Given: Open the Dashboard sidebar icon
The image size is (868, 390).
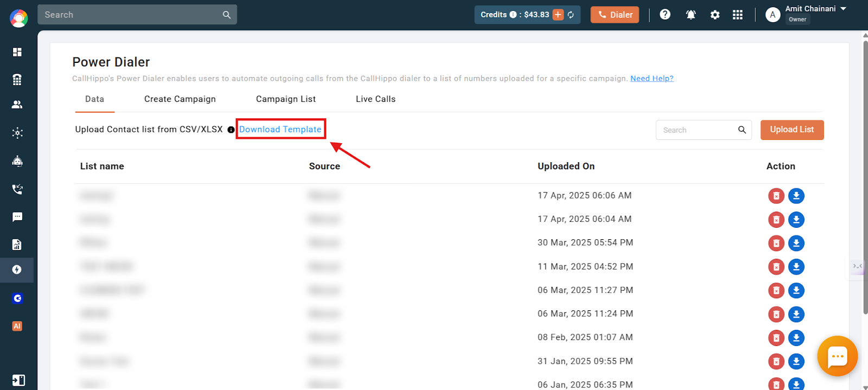Looking at the screenshot, I should tap(17, 52).
